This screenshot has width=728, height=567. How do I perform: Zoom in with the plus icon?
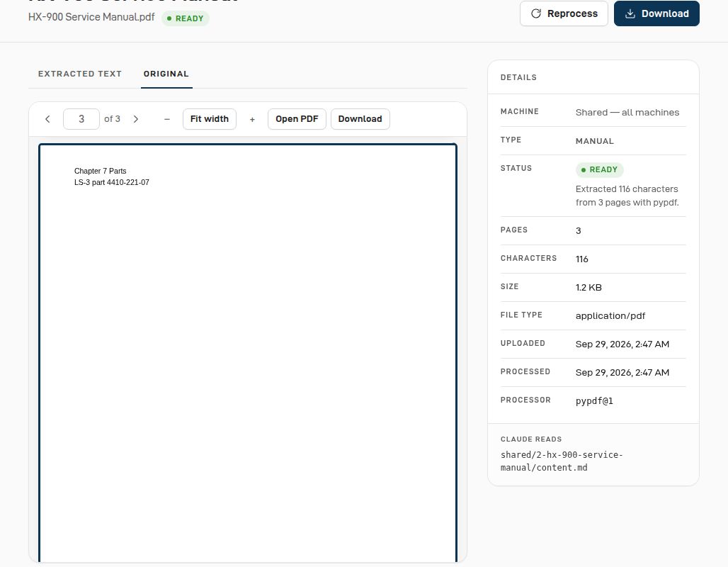pos(252,119)
